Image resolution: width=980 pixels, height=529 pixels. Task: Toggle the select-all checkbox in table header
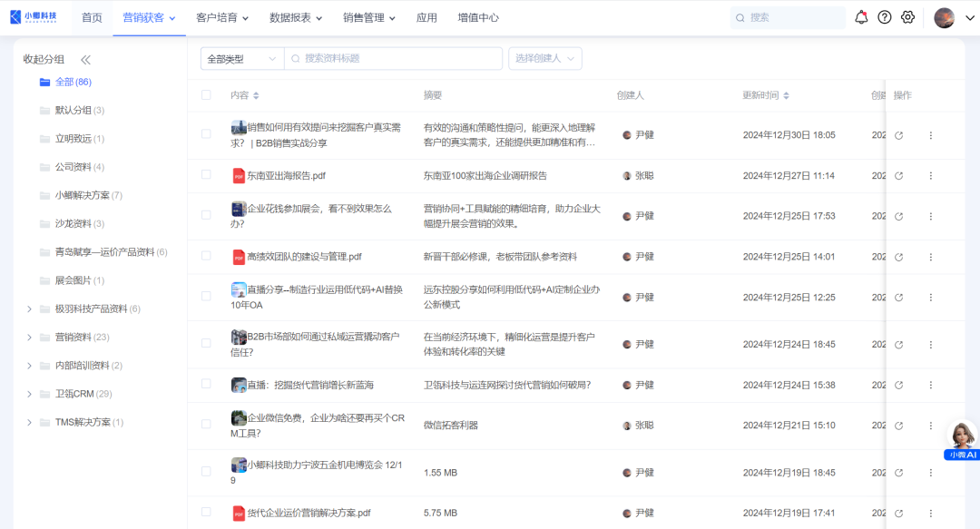click(x=206, y=95)
